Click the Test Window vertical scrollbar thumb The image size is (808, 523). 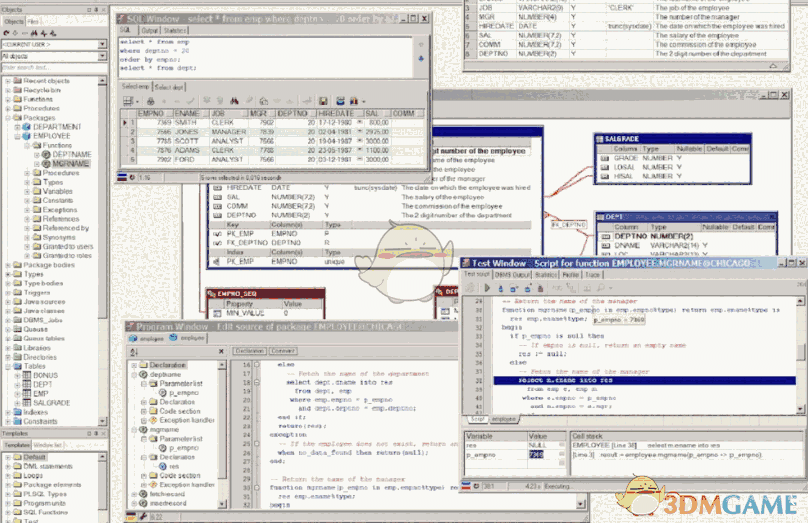tap(800, 353)
